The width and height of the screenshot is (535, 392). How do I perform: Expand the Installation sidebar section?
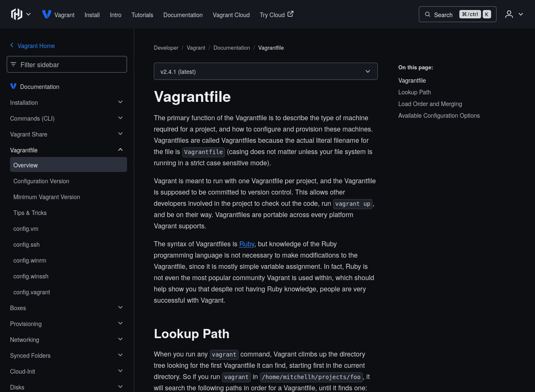coord(120,102)
